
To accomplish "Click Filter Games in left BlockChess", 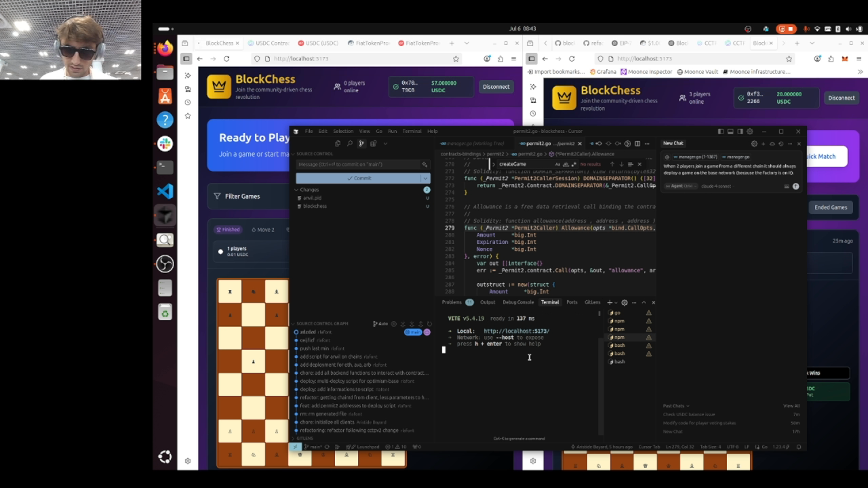I will [x=237, y=197].
